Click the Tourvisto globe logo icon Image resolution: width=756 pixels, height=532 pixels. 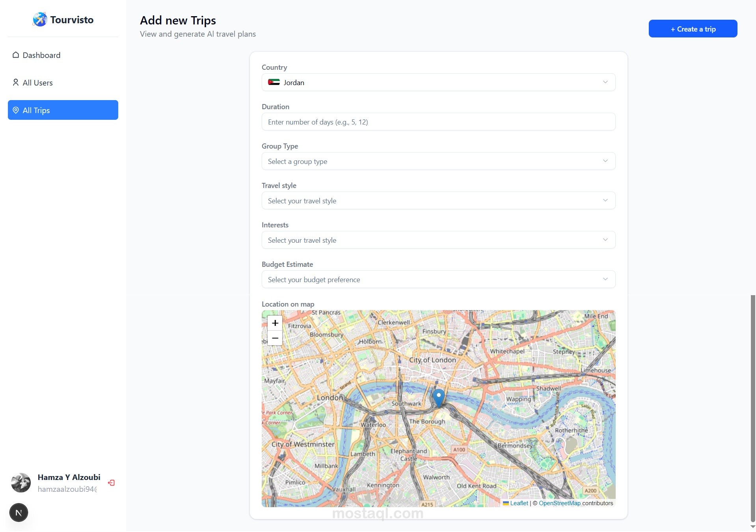(40, 19)
